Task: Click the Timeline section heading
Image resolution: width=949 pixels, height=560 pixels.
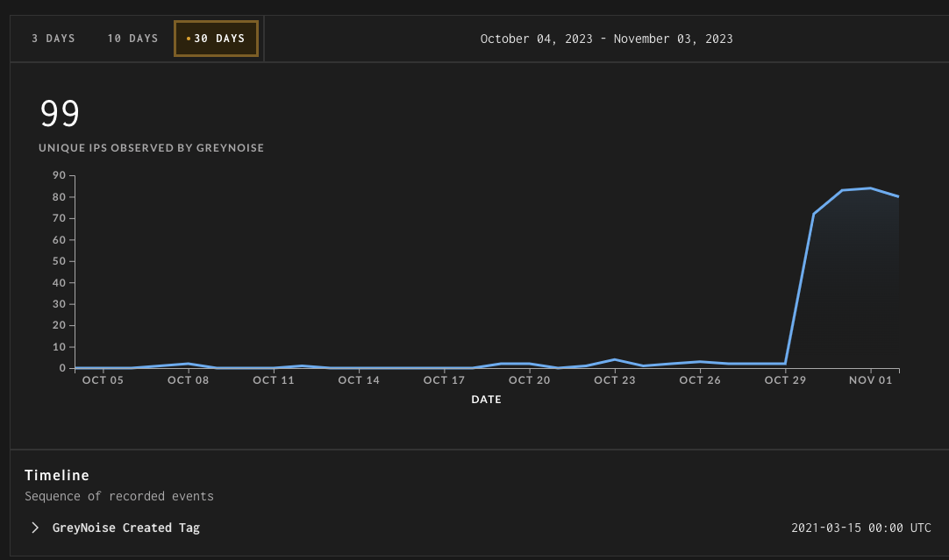Action: click(x=57, y=475)
